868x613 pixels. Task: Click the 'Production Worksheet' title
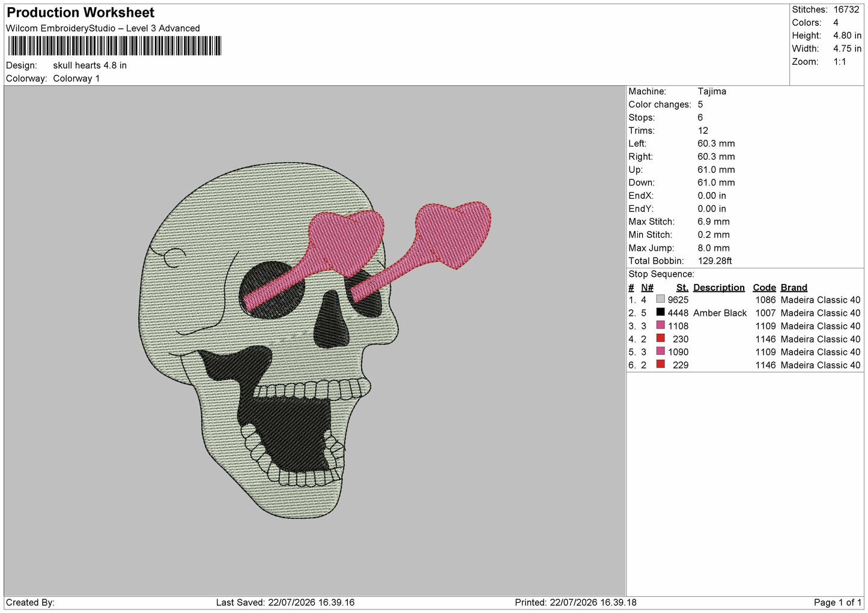(80, 13)
